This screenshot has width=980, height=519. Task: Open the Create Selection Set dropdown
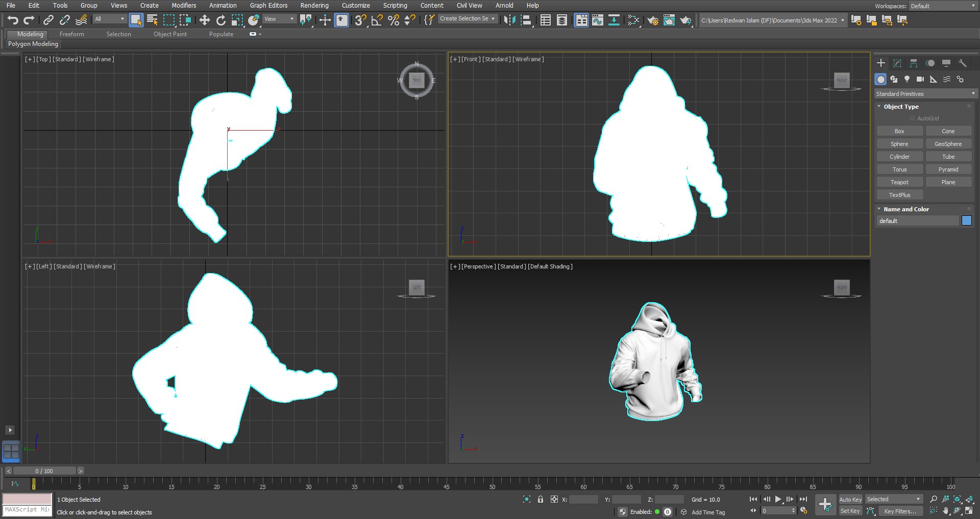[467, 18]
